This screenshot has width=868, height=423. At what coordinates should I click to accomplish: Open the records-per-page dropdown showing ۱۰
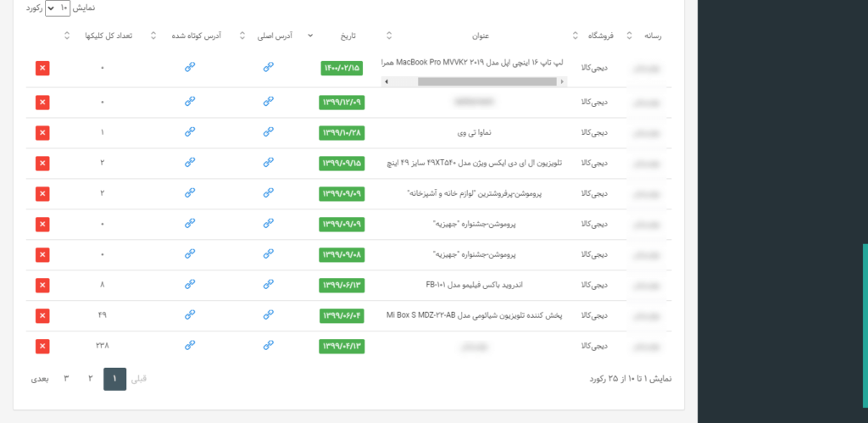click(x=58, y=8)
